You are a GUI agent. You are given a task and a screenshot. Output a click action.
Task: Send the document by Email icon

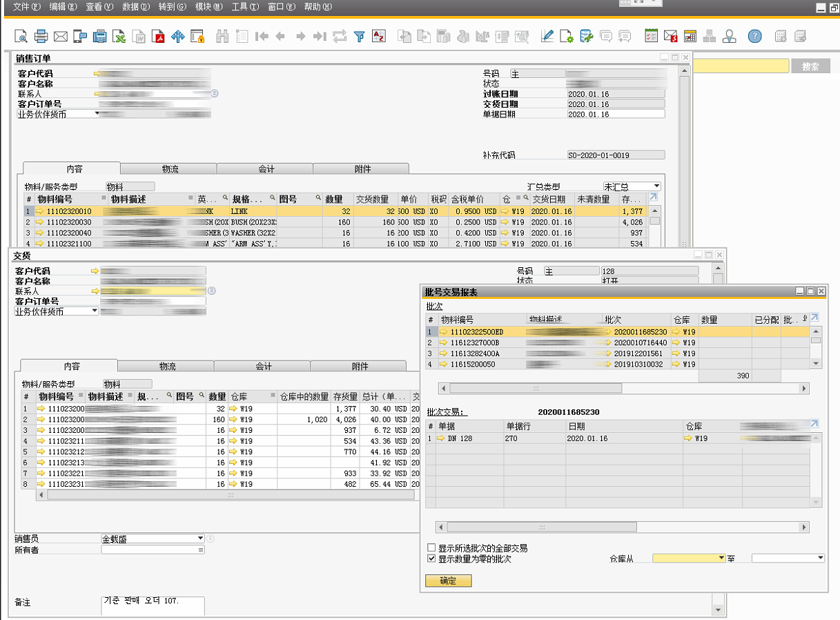tap(61, 37)
